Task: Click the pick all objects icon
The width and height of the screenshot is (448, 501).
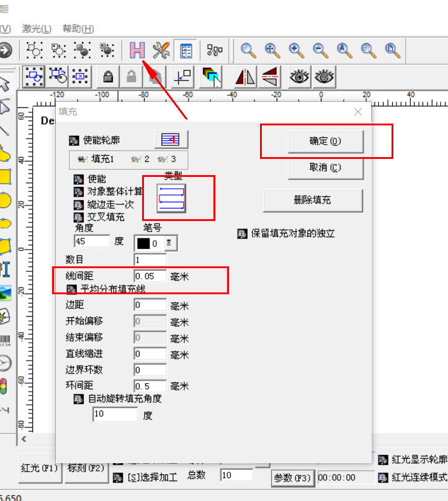Action: [34, 77]
